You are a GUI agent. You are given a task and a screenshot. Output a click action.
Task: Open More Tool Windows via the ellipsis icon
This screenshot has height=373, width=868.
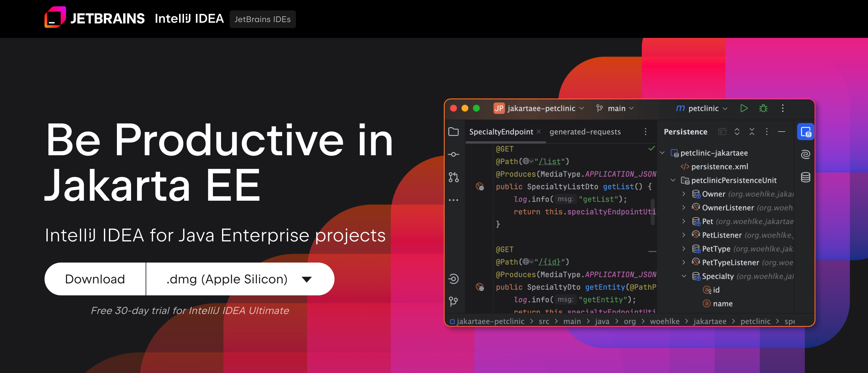click(x=454, y=200)
